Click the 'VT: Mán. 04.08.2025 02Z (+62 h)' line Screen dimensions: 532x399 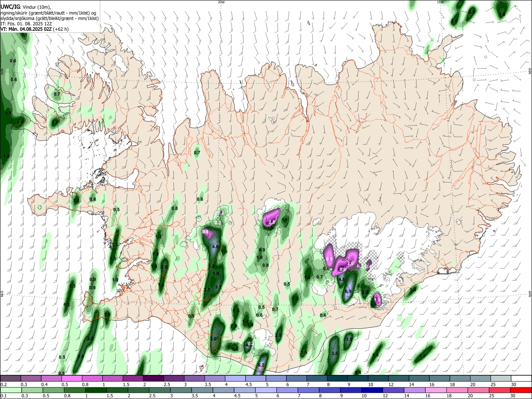click(x=34, y=29)
